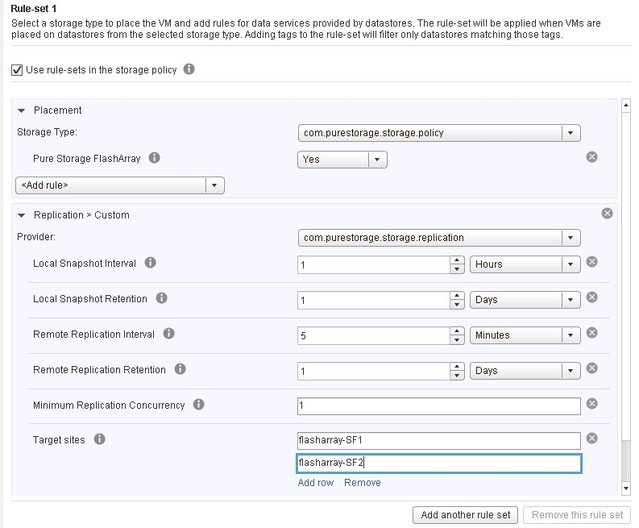The height and width of the screenshot is (528, 639).
Task: Remove the Replication Custom section with X icon
Action: pos(607,213)
